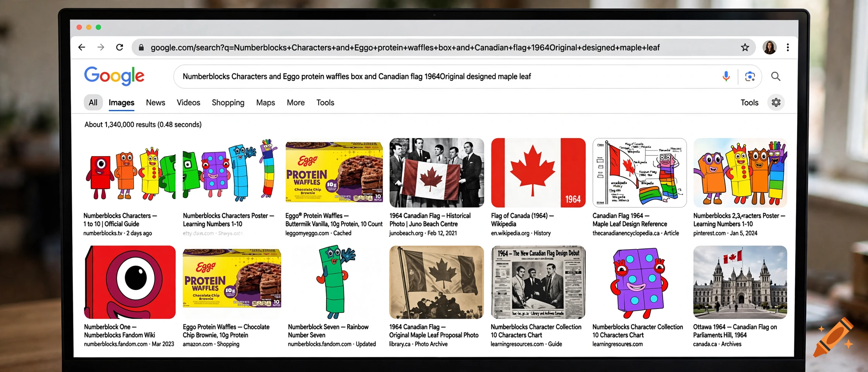Open Tools beside the gear icon
The height and width of the screenshot is (372, 868).
(750, 103)
